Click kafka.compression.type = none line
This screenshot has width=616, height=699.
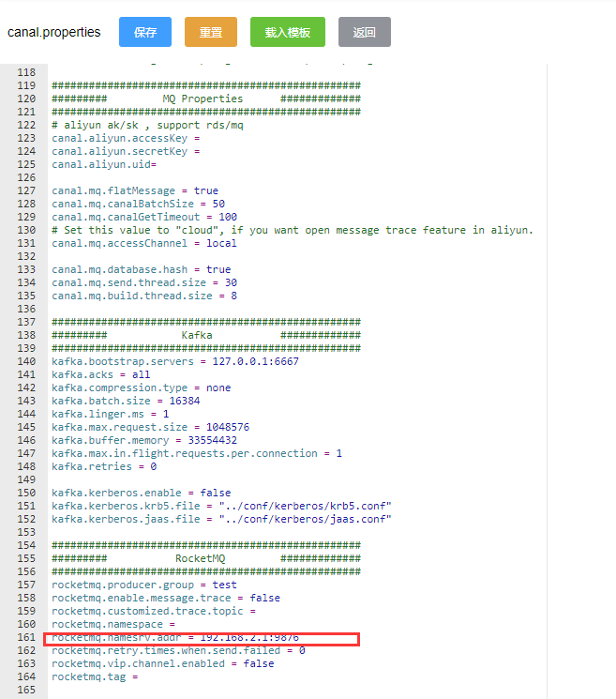point(142,387)
